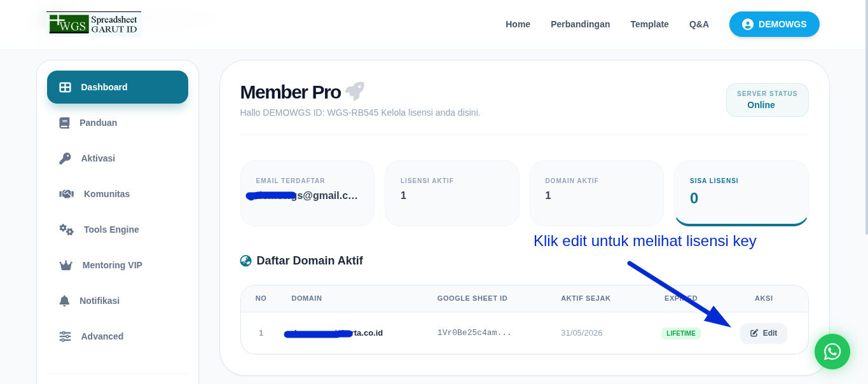The height and width of the screenshot is (384, 868).
Task: Click the pencil icon in Edit button
Action: pyautogui.click(x=754, y=333)
